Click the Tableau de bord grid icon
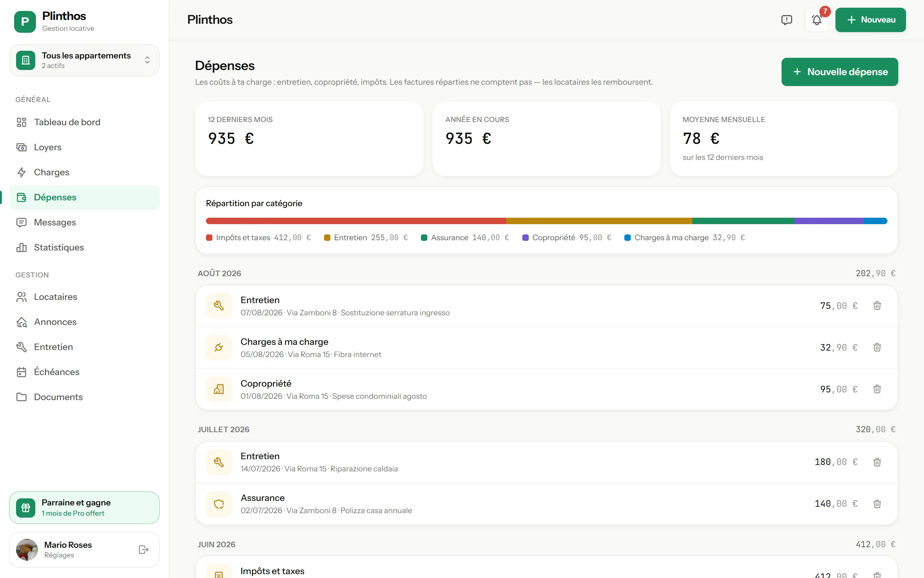924x578 pixels. coord(21,122)
